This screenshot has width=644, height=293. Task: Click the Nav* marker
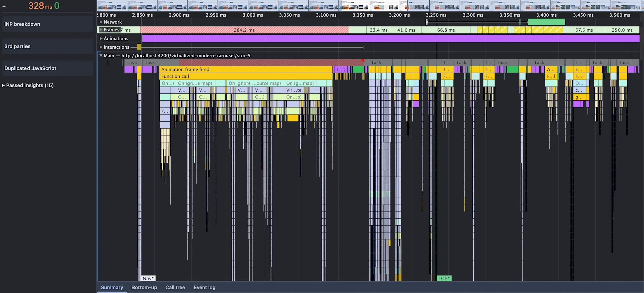148,278
